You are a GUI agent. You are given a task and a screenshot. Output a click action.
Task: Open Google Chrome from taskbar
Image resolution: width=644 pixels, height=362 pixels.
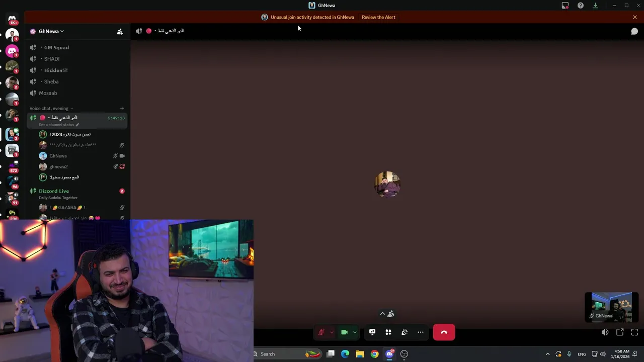(x=374, y=354)
